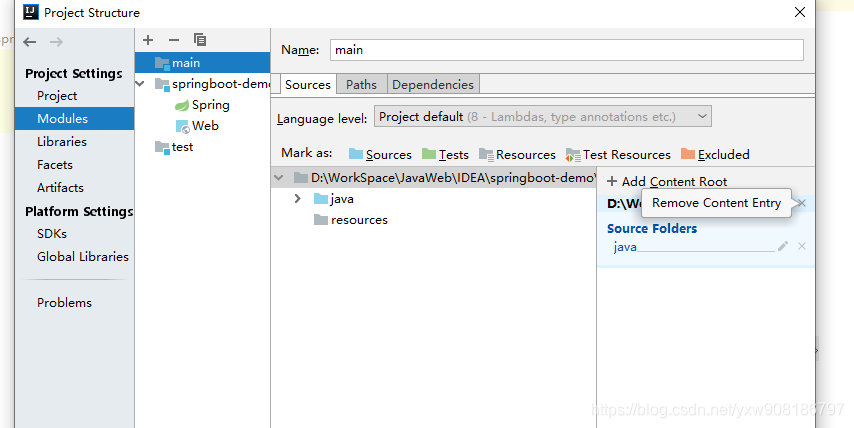Unmark the java source folder
The image size is (854, 428).
point(802,246)
